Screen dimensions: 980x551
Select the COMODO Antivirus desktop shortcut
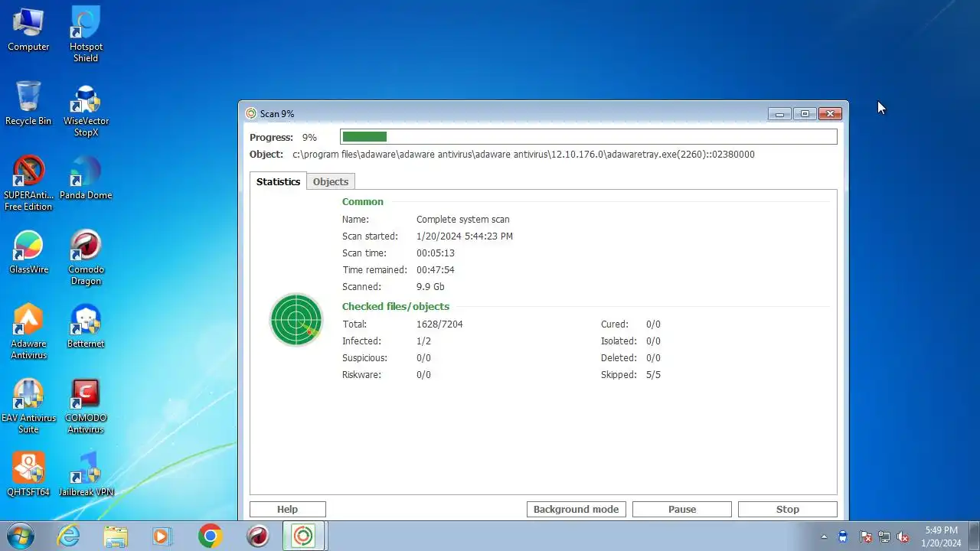pos(86,406)
